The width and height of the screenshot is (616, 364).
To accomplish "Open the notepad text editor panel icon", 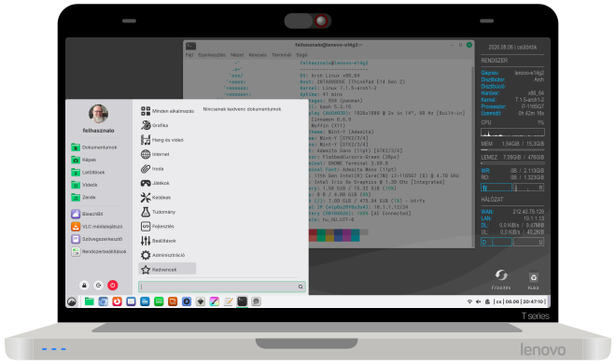I will tap(229, 301).
